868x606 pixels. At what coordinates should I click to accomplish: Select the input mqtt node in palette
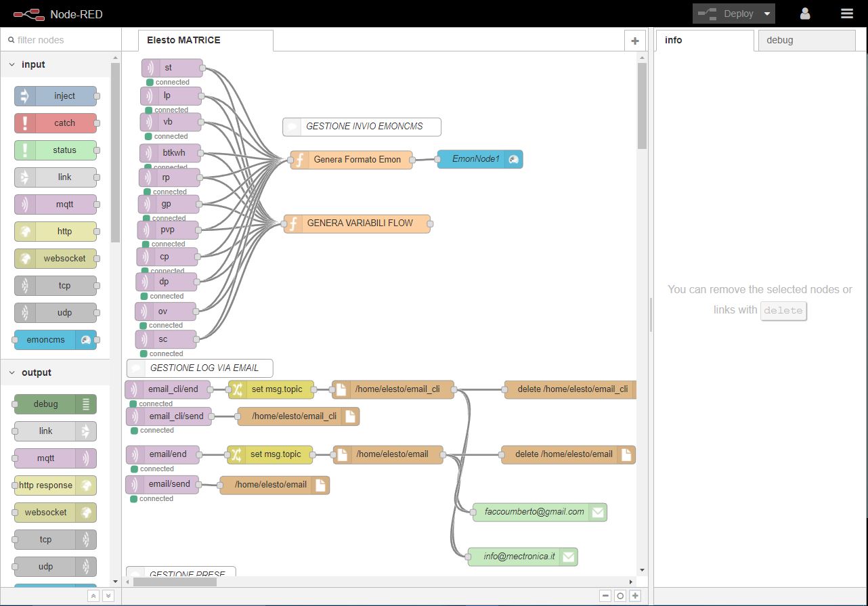(x=56, y=204)
